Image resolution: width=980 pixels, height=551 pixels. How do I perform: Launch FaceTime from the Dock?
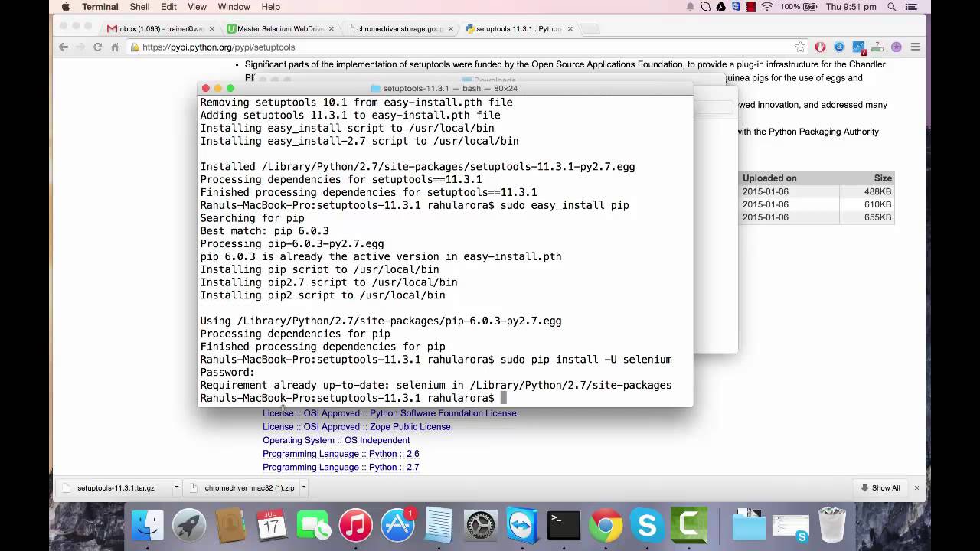pyautogui.click(x=313, y=526)
